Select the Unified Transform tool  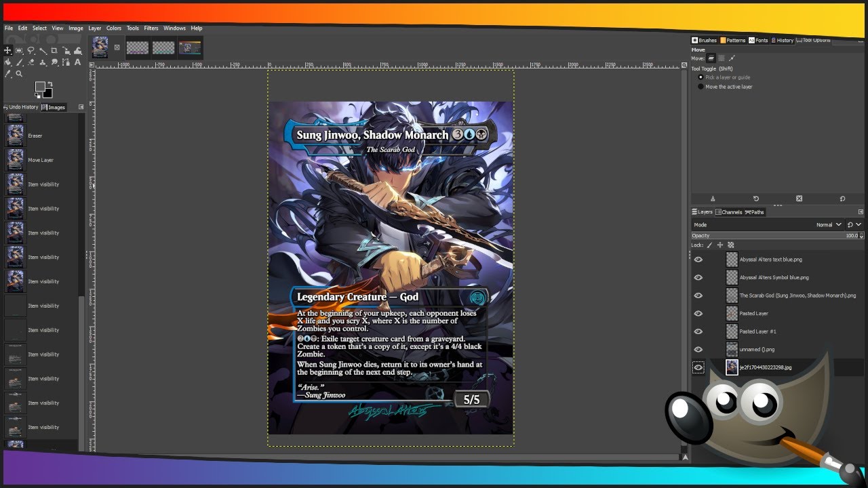(66, 51)
